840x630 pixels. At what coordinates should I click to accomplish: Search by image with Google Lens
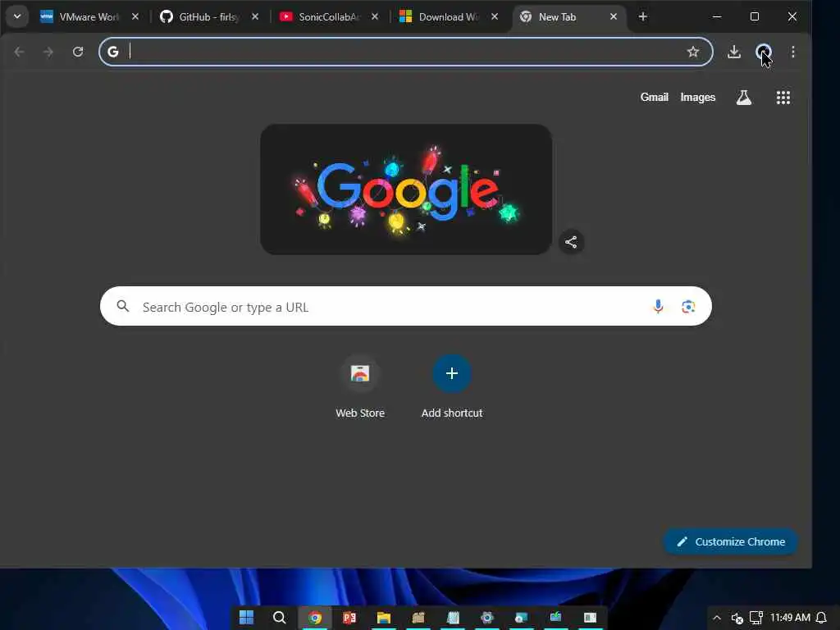pos(688,307)
